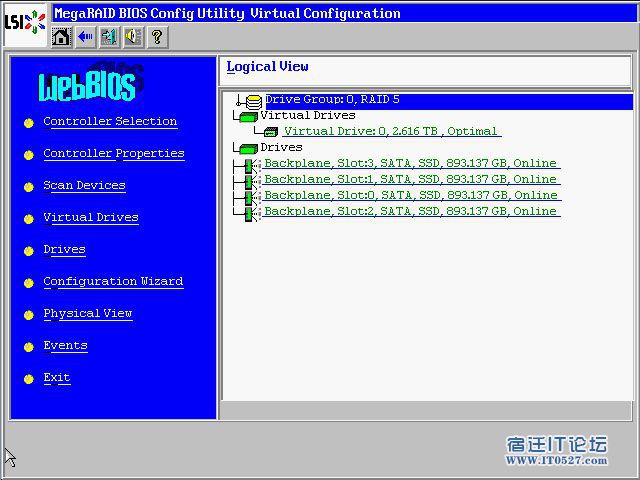The image size is (640, 480).
Task: Open Backplane Slot:1 SSD drive entry
Action: point(411,179)
